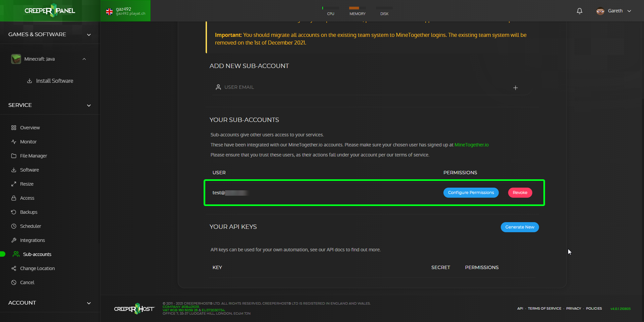
Task: Open the Privacy footer link
Action: (574, 309)
